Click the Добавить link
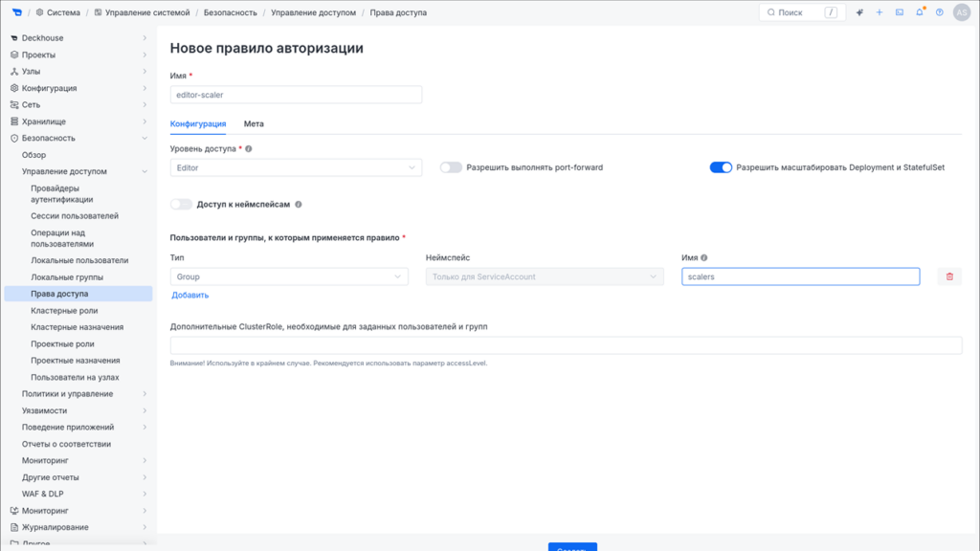Viewport: 980px width, 551px height. (190, 295)
